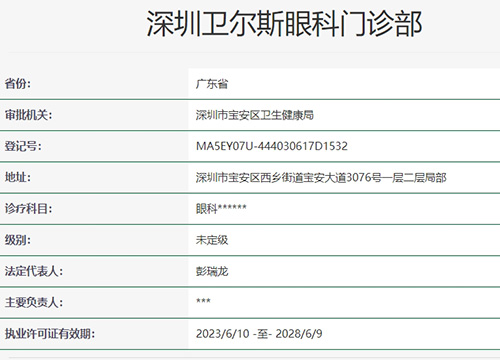500x360 pixels.
Task: Click the 级别 label
Action: 18,240
